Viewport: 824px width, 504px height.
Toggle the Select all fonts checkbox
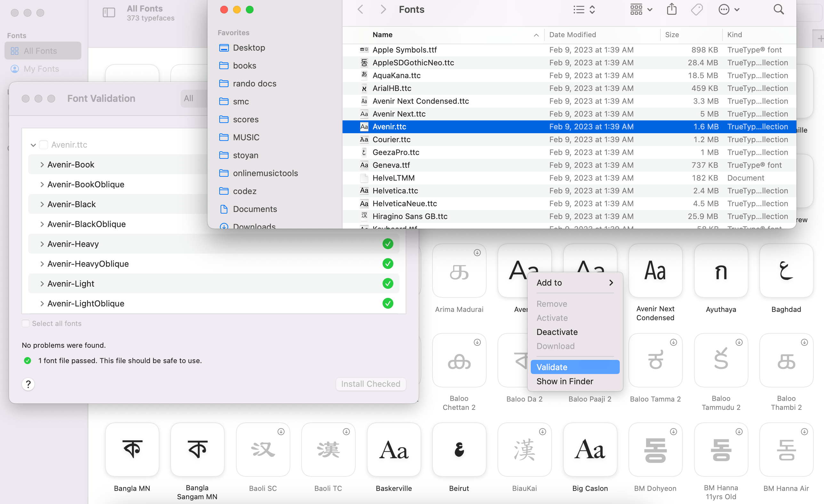25,323
